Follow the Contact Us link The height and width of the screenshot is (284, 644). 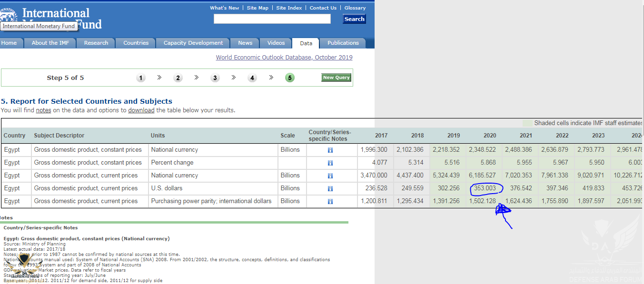323,8
